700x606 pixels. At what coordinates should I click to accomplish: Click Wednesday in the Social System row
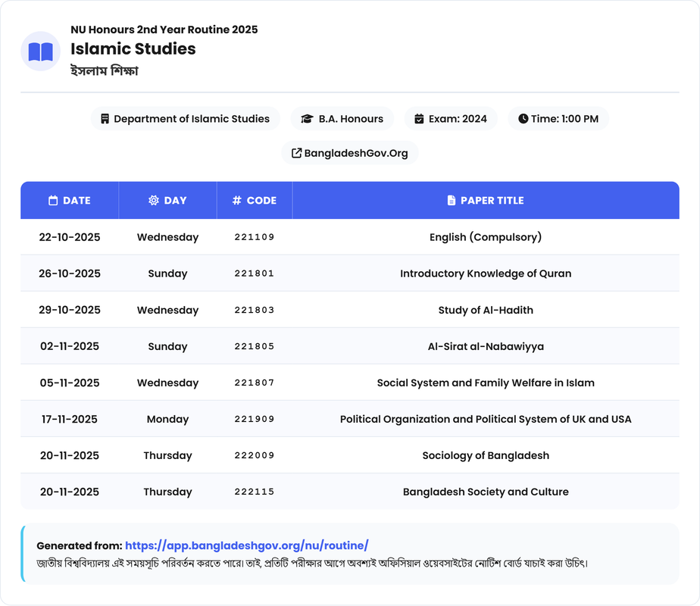coord(168,383)
